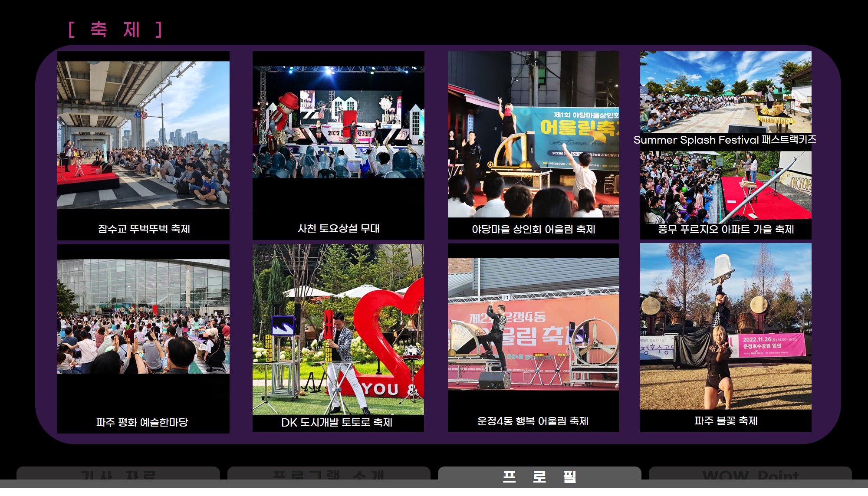
Task: Click the Summer Splash Festival 패스트랙키즈 caption
Action: click(725, 140)
